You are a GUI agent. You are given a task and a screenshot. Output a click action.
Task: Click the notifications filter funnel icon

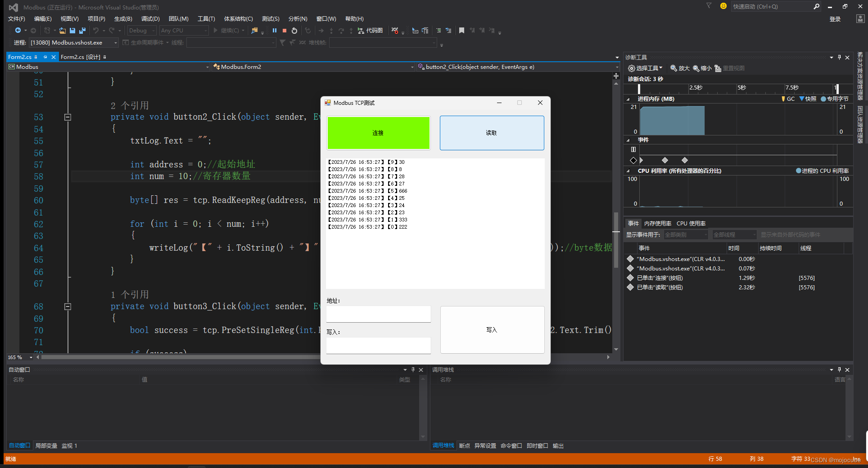(709, 6)
